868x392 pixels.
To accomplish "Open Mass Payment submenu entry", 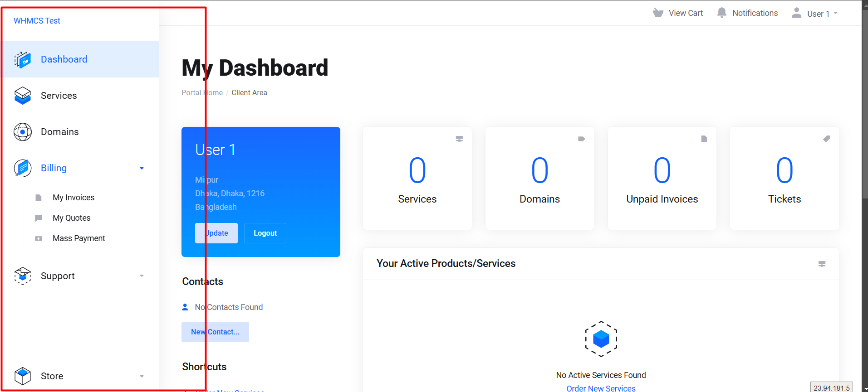I will 79,238.
